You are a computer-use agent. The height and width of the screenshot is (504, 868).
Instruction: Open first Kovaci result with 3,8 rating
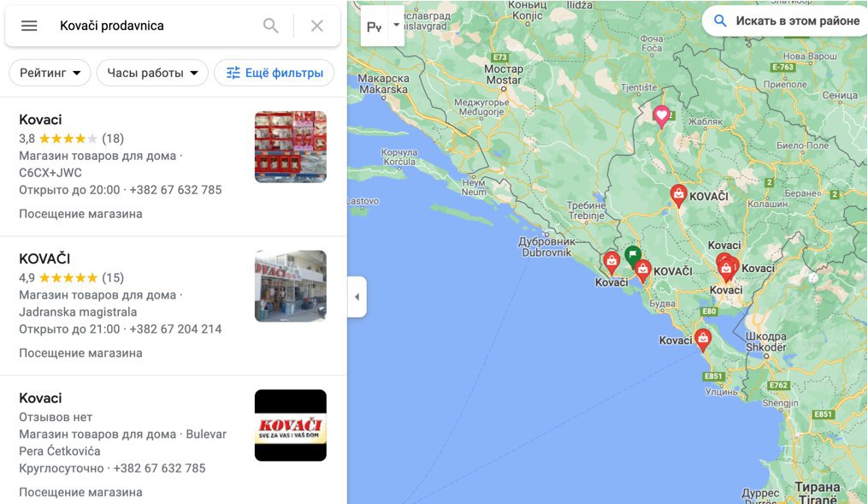(x=174, y=167)
